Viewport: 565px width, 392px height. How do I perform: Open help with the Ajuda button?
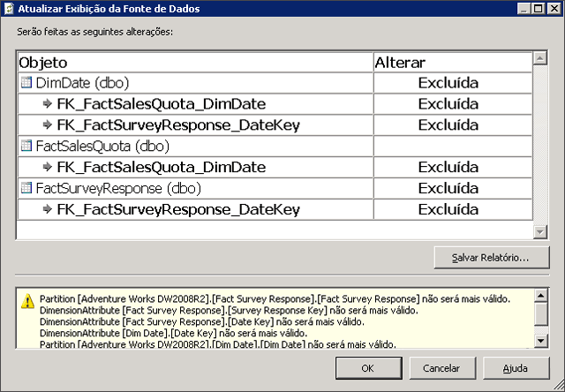pos(516,368)
